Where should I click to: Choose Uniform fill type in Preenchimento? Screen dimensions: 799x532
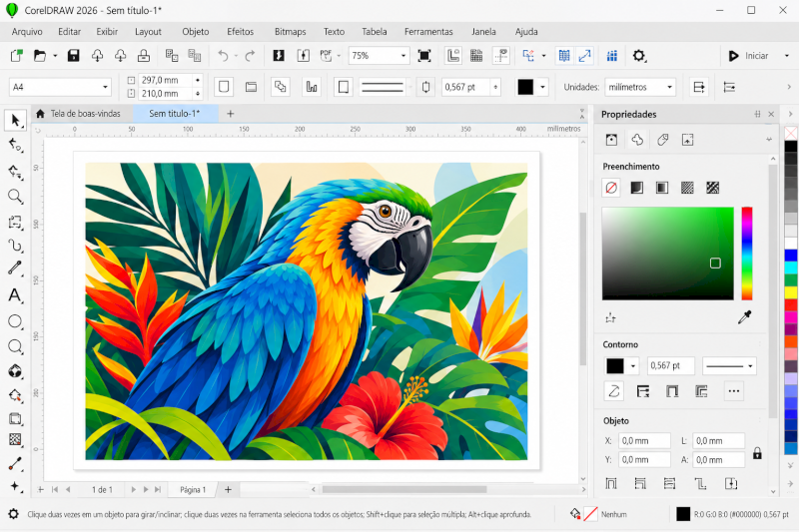tap(636, 188)
